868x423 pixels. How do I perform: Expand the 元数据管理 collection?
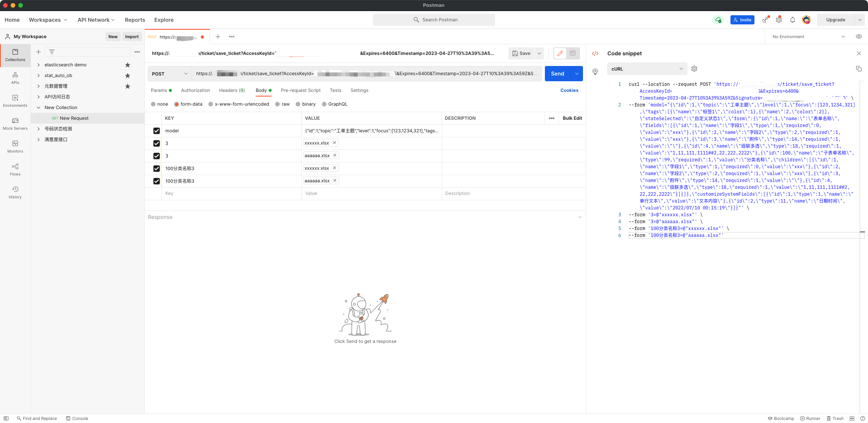(x=38, y=86)
